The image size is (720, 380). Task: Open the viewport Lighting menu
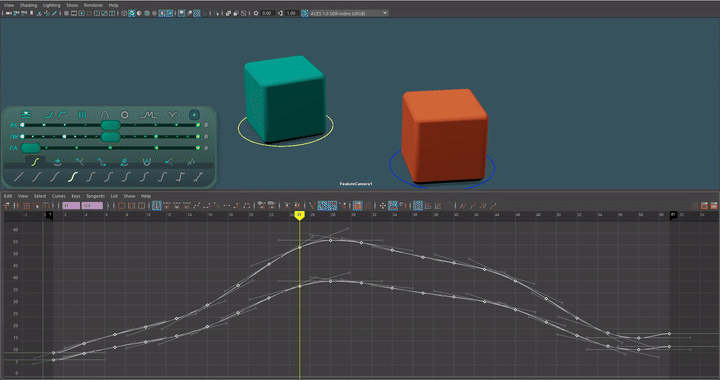pyautogui.click(x=51, y=5)
